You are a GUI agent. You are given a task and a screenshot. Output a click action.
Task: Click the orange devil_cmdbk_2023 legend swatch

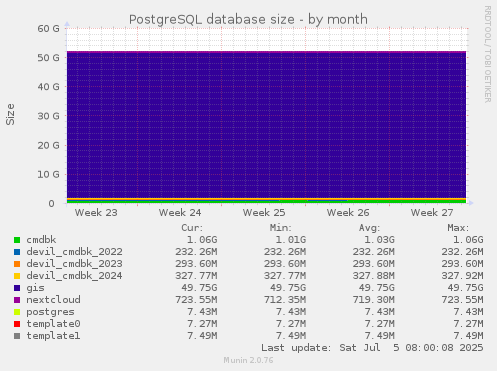tap(17, 264)
